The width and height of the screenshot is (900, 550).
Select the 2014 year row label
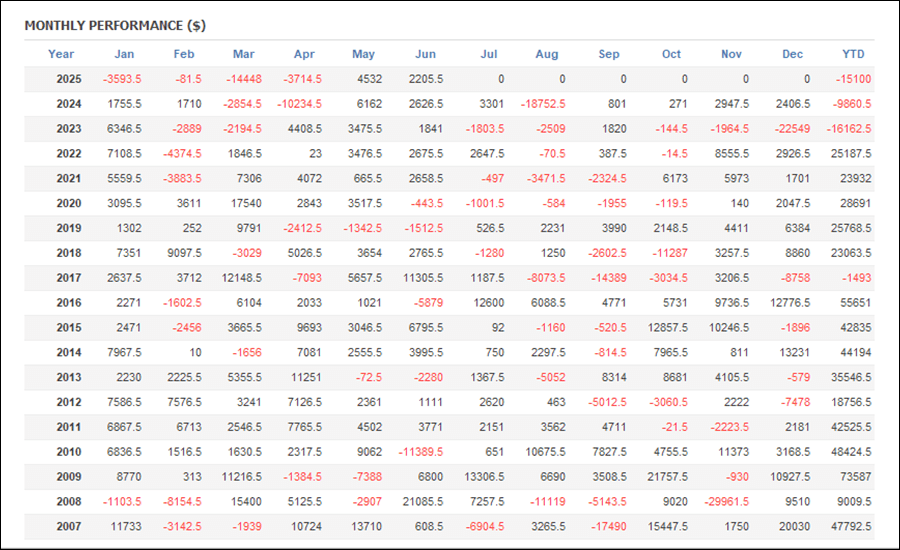pos(69,353)
